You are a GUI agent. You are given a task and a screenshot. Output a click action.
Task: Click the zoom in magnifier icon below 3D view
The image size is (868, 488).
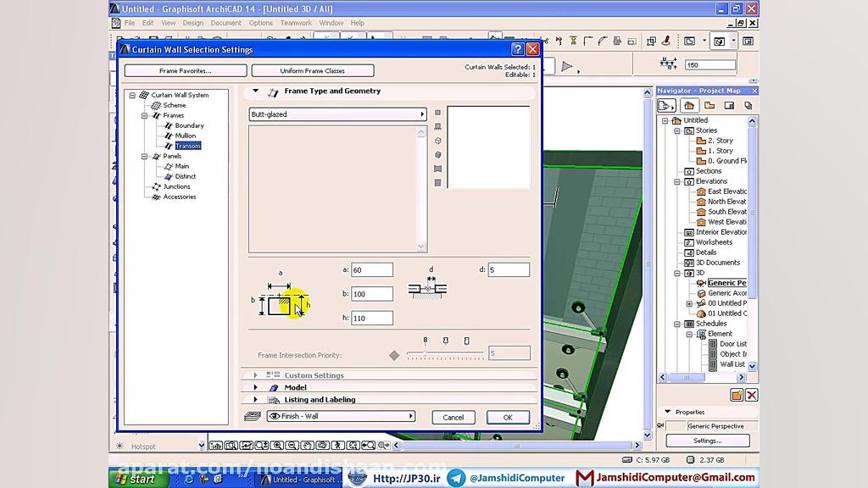[x=277, y=446]
